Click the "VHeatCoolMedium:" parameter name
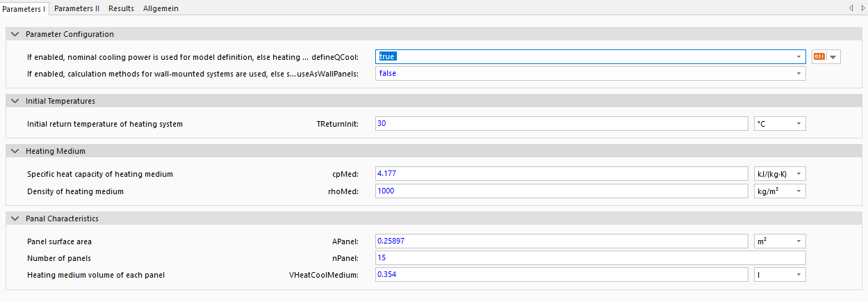This screenshot has width=868, height=302. [x=324, y=275]
